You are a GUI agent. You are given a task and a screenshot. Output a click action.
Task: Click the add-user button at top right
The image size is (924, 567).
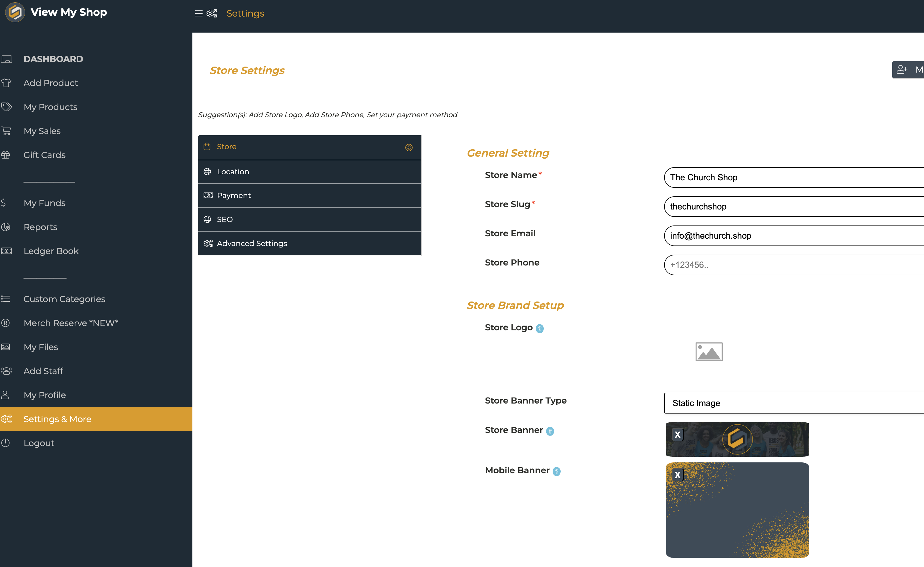908,70
